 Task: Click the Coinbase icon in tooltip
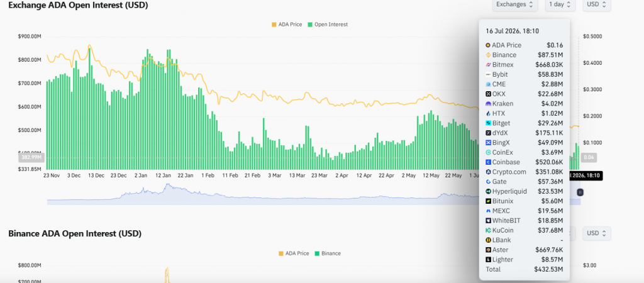(x=488, y=162)
